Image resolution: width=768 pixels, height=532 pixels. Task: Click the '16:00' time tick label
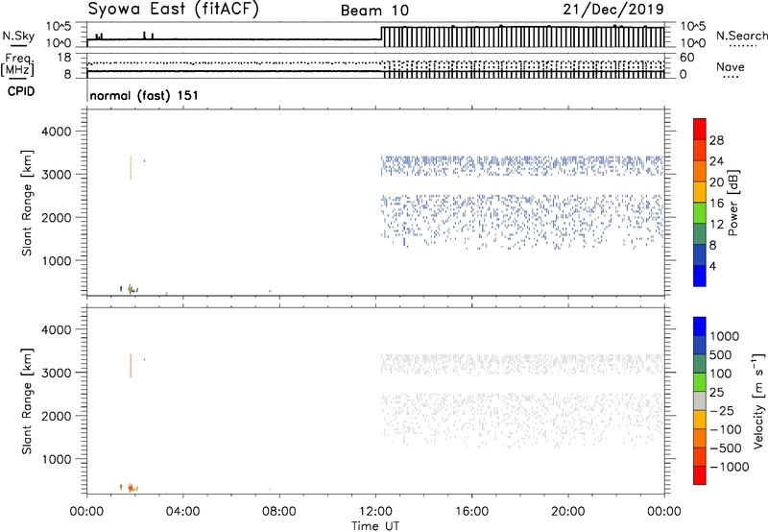tap(471, 512)
